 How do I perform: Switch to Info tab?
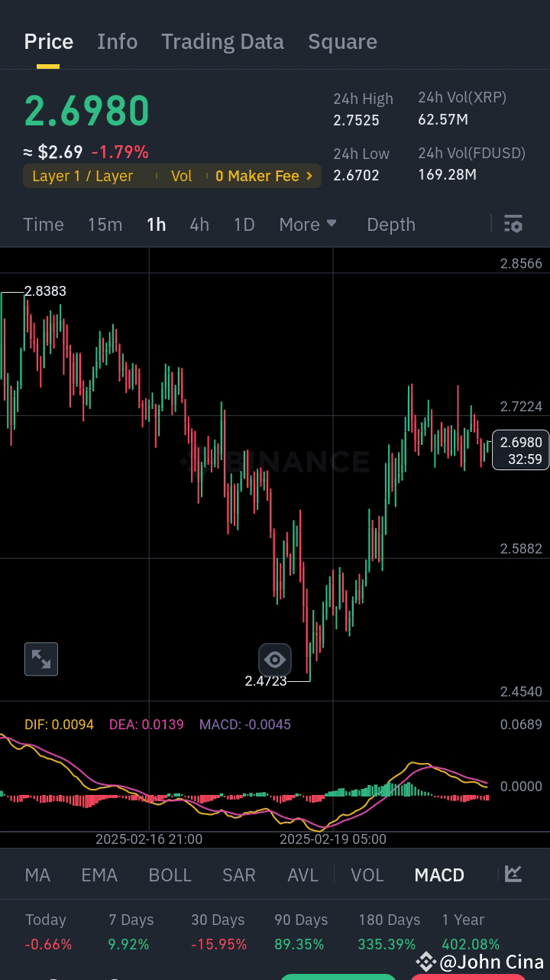(x=118, y=41)
